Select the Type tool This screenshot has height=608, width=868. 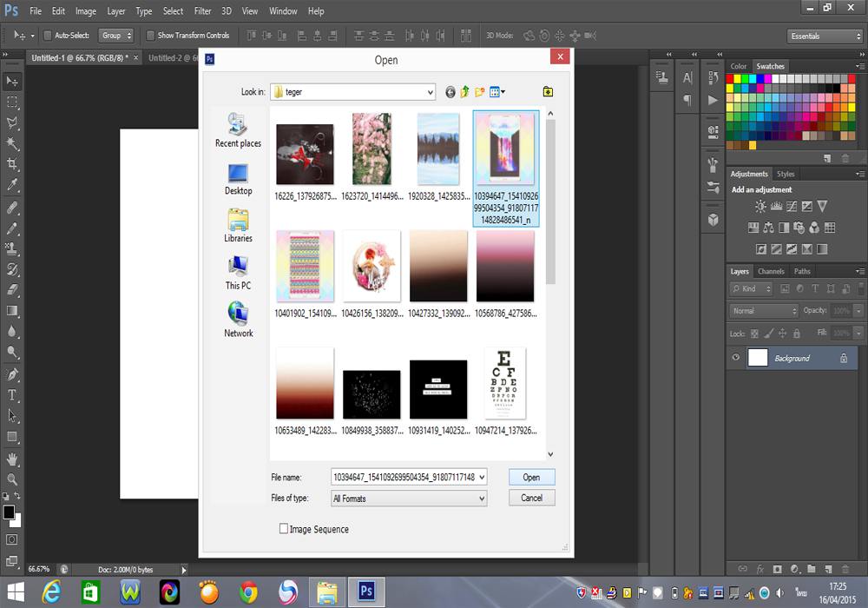12,395
